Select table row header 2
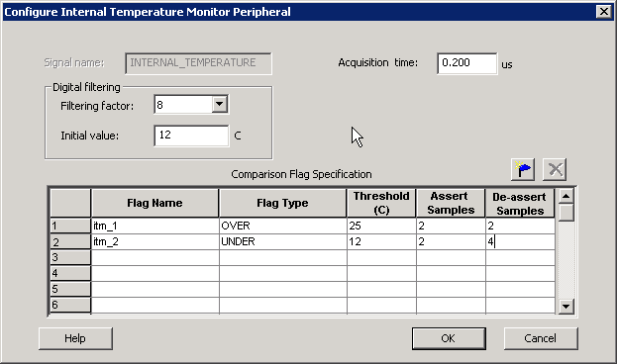The height and width of the screenshot is (364, 617). (70, 241)
